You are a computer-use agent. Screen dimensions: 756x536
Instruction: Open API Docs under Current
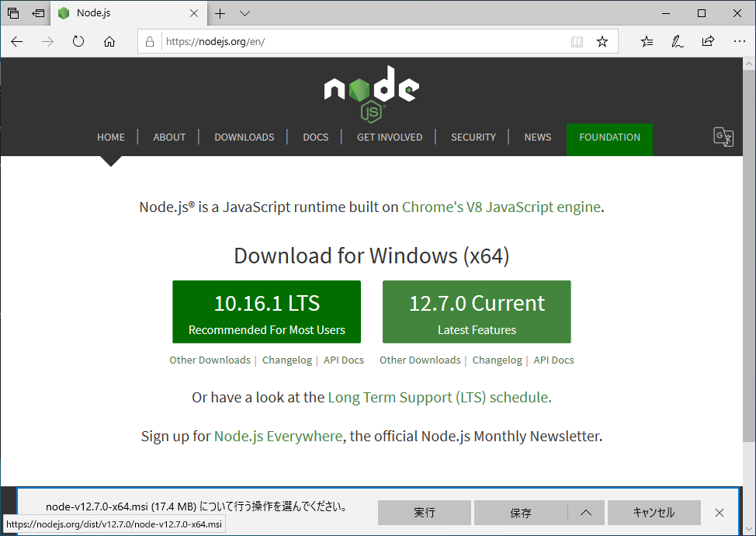tap(554, 360)
